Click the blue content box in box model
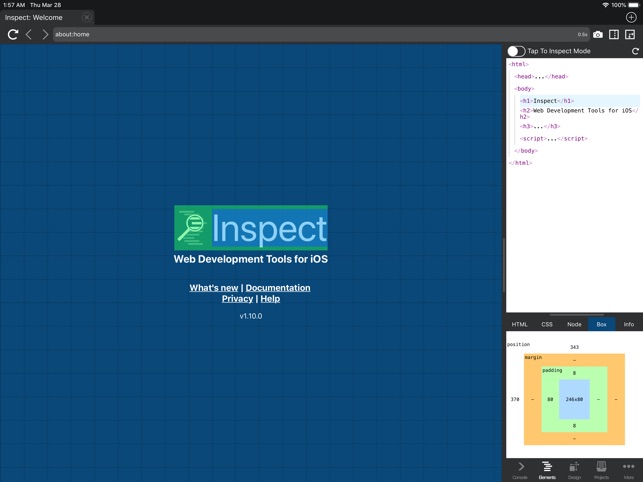This screenshot has height=482, width=643. point(574,399)
